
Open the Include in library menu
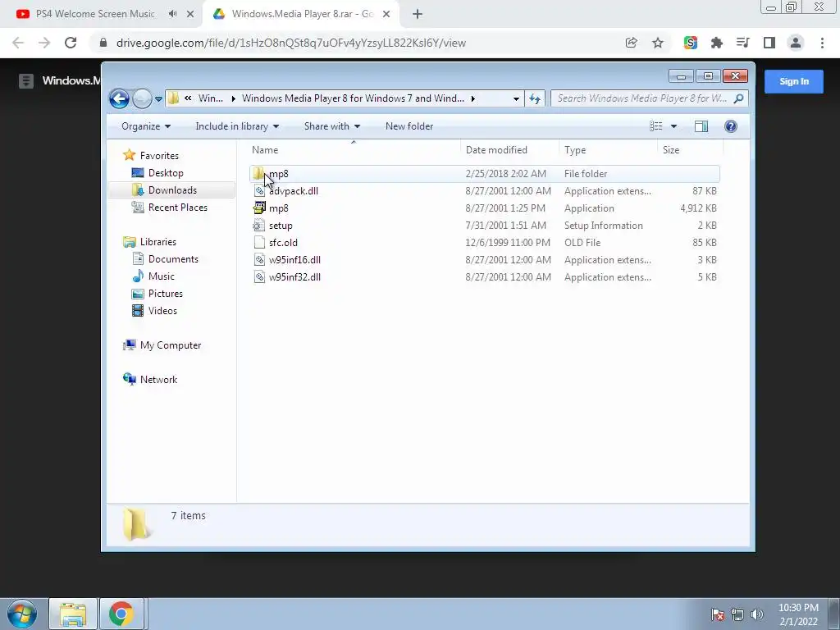237,126
